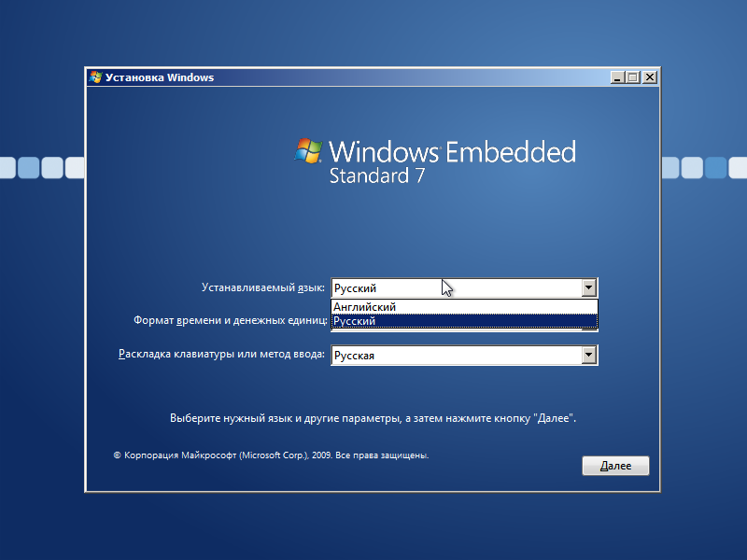The image size is (747, 560).
Task: Select Английский in the language list
Action: 464,307
